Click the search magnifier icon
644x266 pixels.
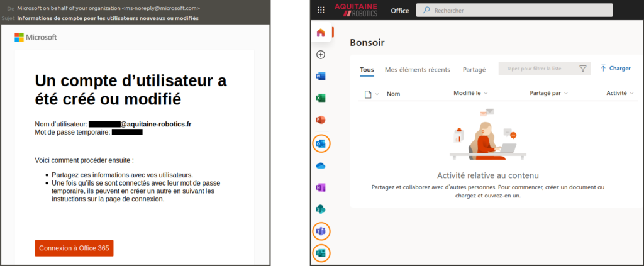coord(426,10)
